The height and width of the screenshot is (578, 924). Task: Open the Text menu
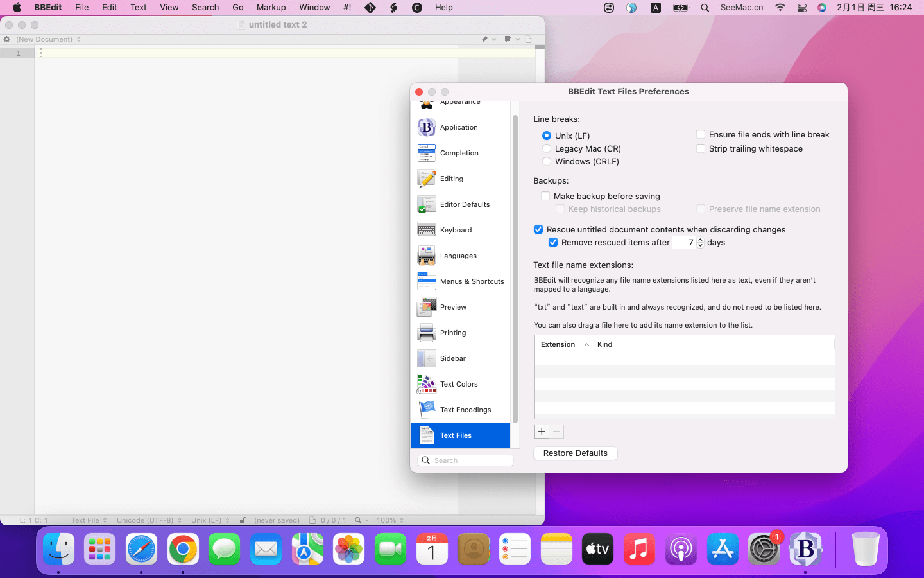click(x=139, y=8)
